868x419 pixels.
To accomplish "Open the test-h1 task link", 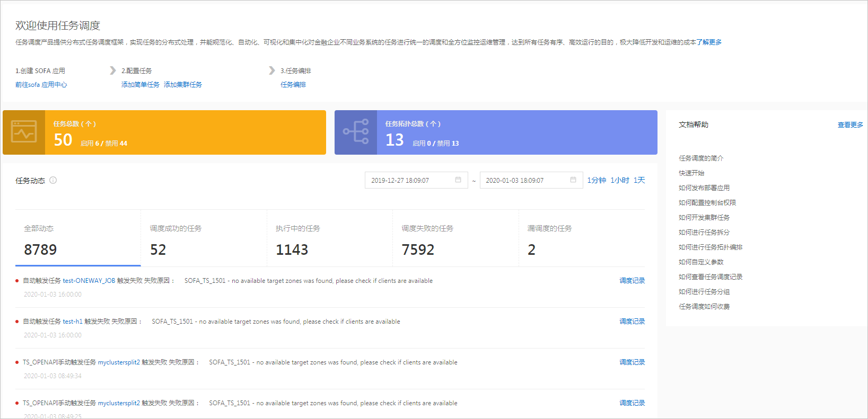I will [x=73, y=322].
